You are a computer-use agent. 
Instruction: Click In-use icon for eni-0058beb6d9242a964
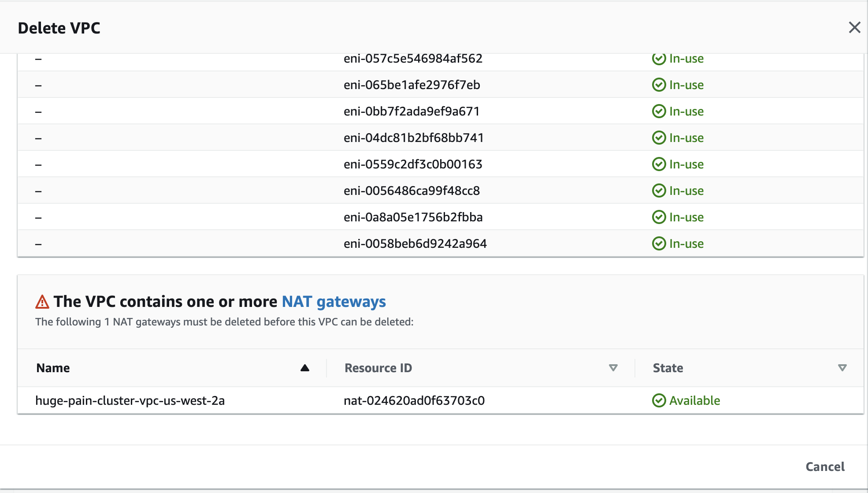click(x=659, y=243)
